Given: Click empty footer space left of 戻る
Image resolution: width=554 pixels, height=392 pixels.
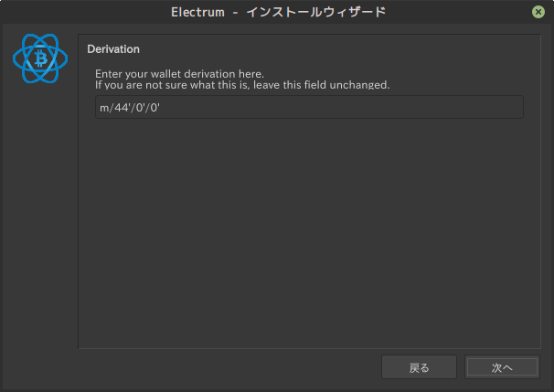Looking at the screenshot, I should (x=229, y=367).
